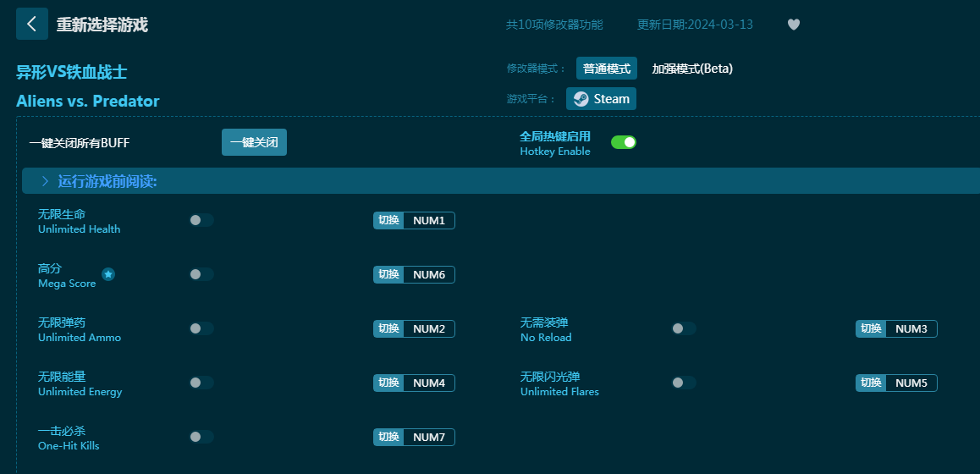Click the 切换 button for NUM3

(x=871, y=328)
